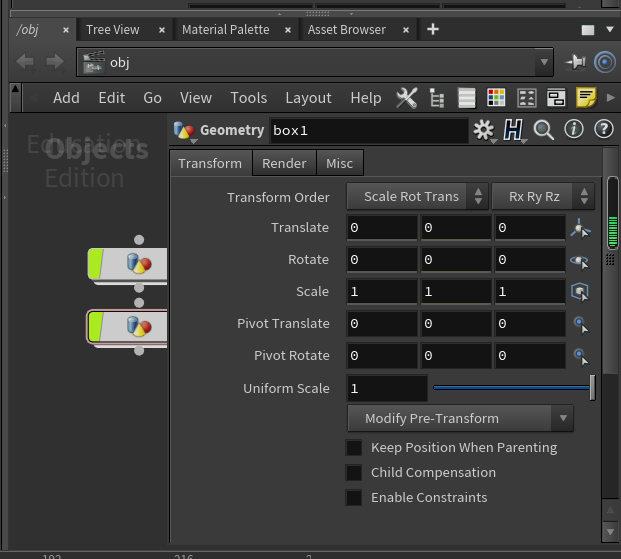Viewport: 621px width, 559px height.
Task: Go forward with the right arrow
Action: pos(55,62)
